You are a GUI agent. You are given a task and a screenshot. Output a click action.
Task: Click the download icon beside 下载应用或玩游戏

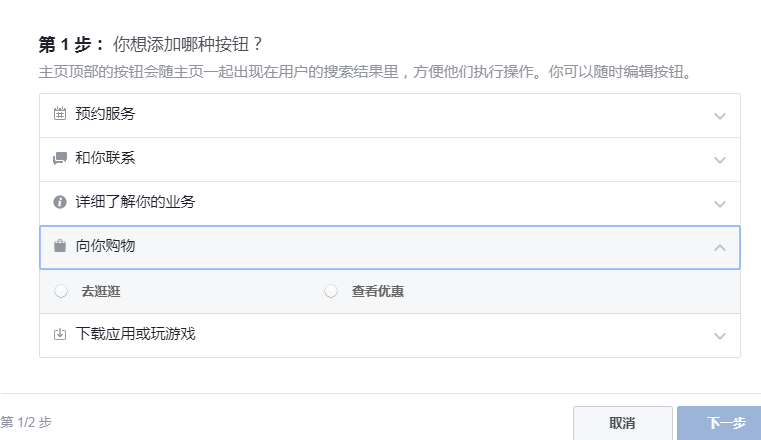click(60, 334)
